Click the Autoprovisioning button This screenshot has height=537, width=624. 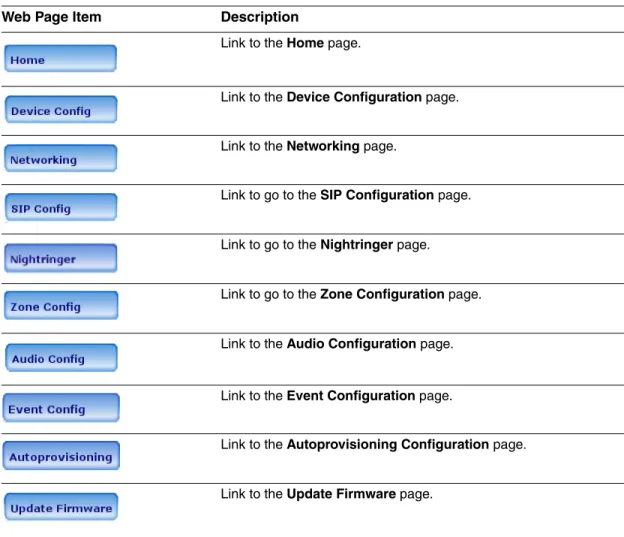[x=61, y=455]
